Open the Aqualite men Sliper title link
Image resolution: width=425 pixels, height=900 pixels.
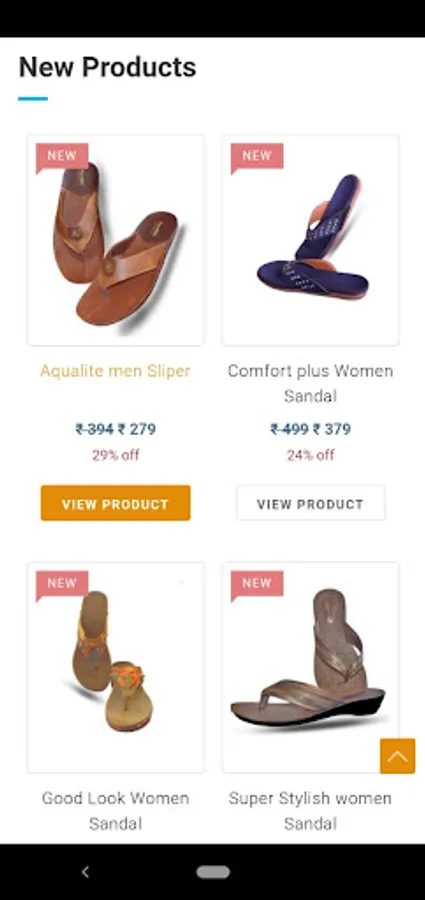[x=115, y=371]
